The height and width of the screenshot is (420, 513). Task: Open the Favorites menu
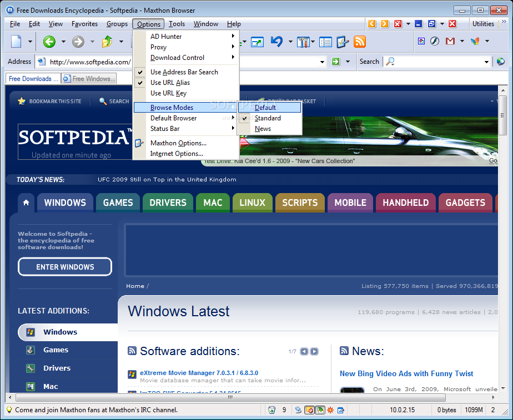click(x=84, y=24)
